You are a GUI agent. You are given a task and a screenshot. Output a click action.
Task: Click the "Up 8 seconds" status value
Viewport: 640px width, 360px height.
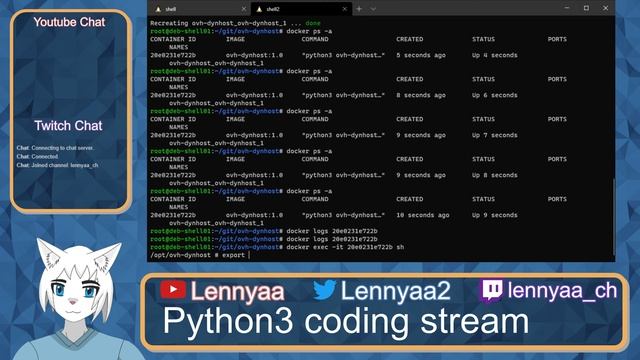(495, 175)
